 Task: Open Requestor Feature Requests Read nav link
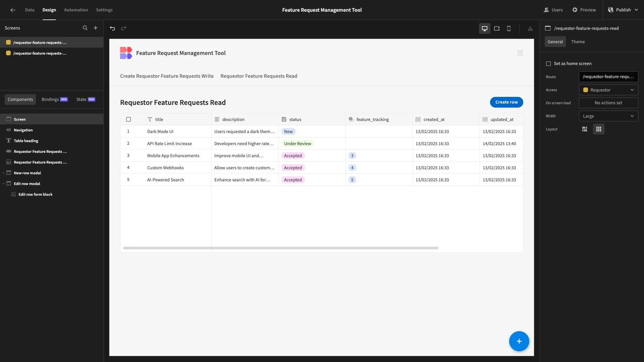pyautogui.click(x=259, y=76)
